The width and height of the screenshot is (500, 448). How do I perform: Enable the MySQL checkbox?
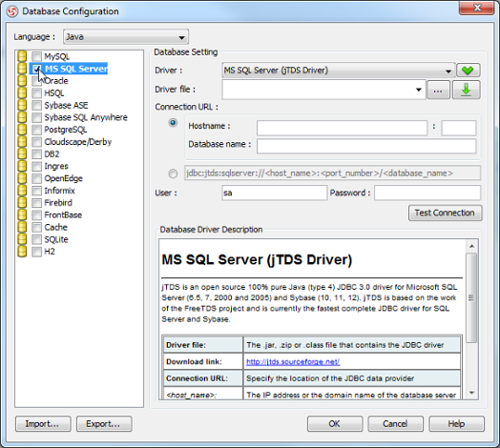coord(36,57)
